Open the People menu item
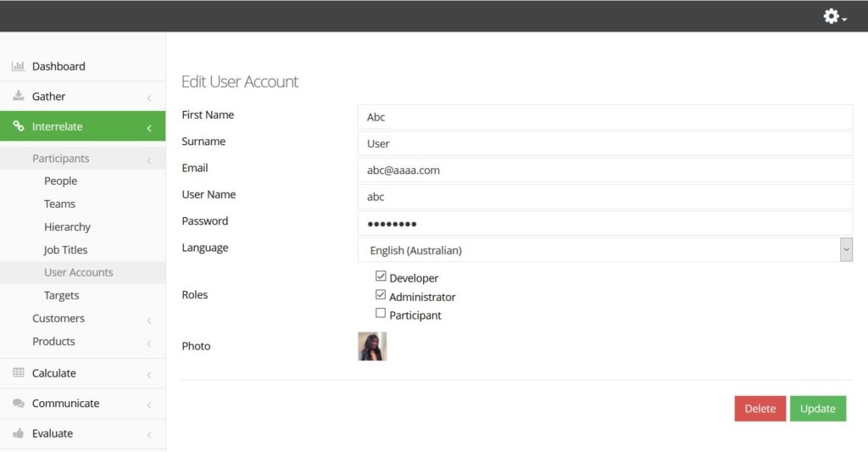 click(x=60, y=181)
